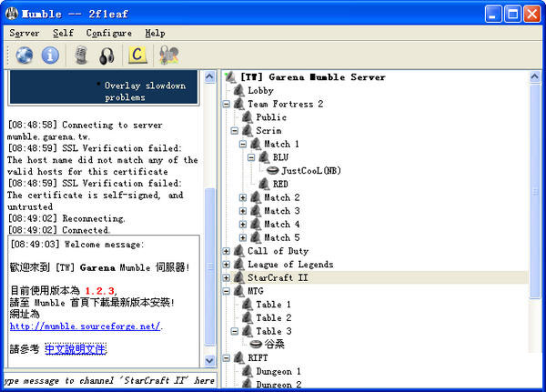Select the Team Fortress 2 channel name
This screenshot has height=392, width=546.
click(x=286, y=104)
